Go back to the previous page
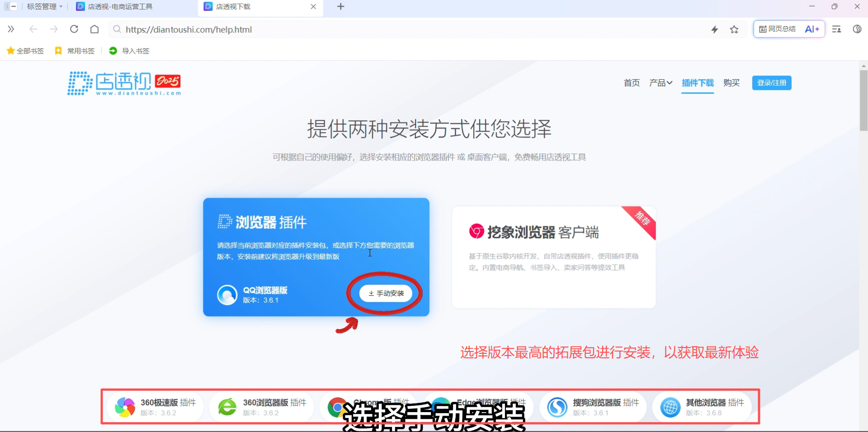The width and height of the screenshot is (868, 432). [33, 29]
